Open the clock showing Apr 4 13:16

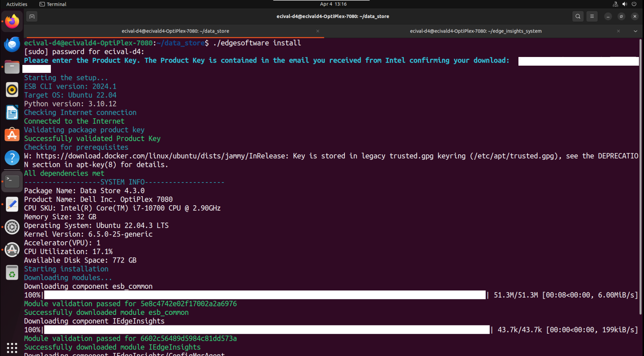[x=333, y=4]
